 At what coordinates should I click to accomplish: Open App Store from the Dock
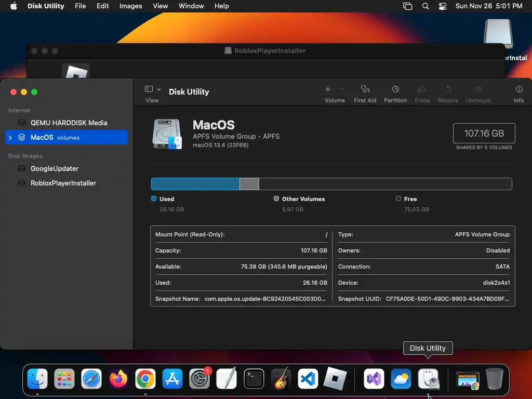coord(172,379)
